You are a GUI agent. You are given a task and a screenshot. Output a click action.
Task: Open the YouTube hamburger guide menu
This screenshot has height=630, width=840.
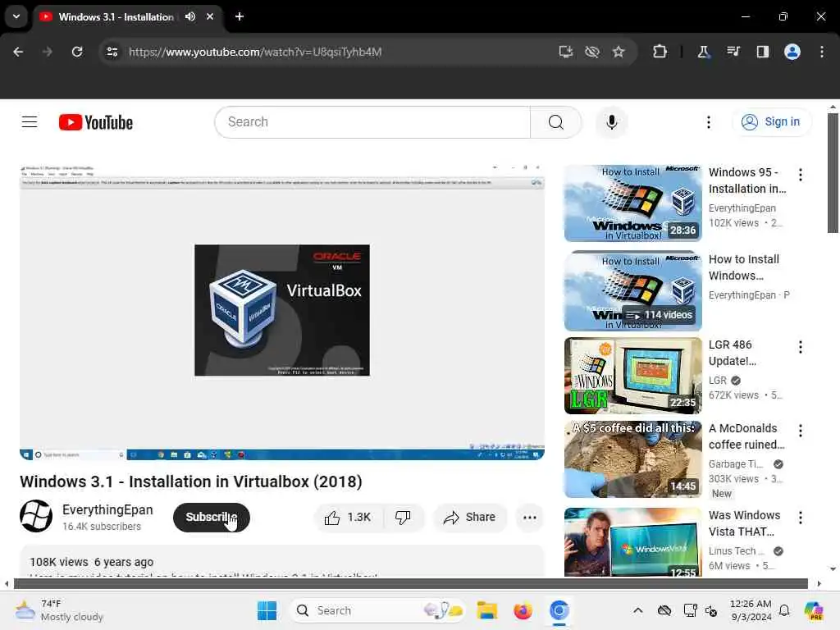coord(30,122)
